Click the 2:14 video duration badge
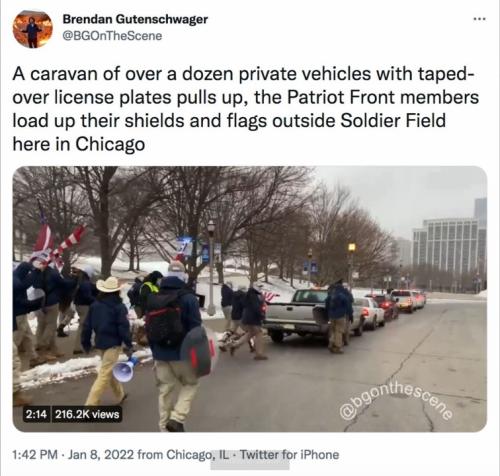 [x=36, y=414]
